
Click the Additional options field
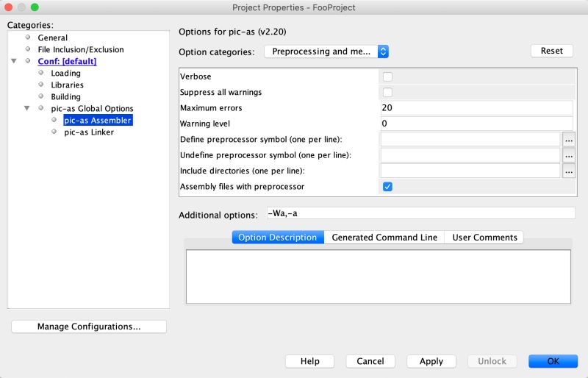(x=420, y=213)
